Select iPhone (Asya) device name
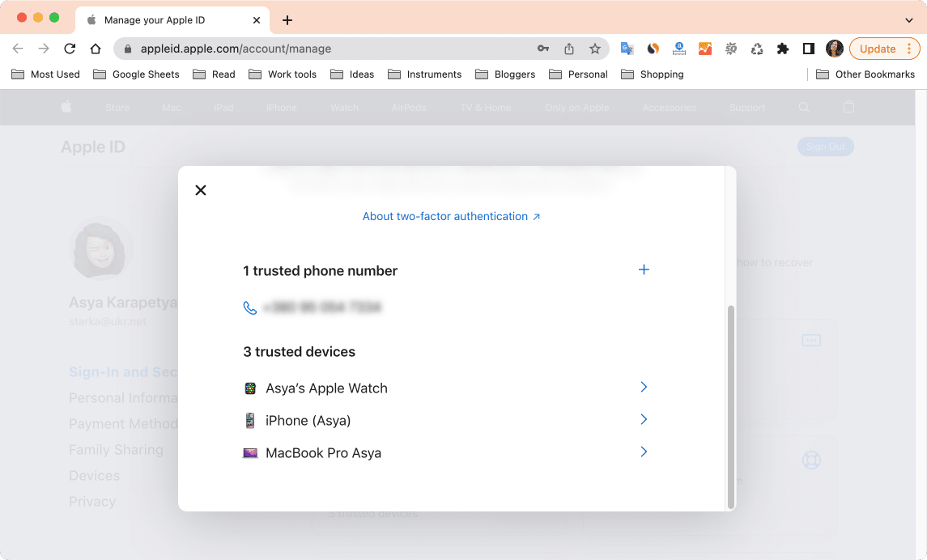927x560 pixels. pyautogui.click(x=308, y=421)
